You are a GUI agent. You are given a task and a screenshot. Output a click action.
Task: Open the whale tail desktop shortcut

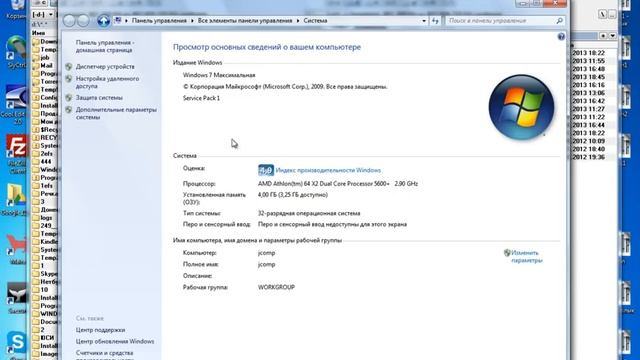[16, 298]
